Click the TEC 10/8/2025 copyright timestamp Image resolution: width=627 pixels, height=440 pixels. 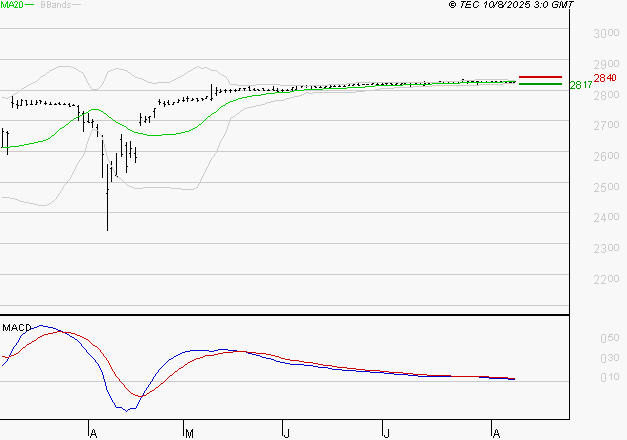(x=511, y=5)
